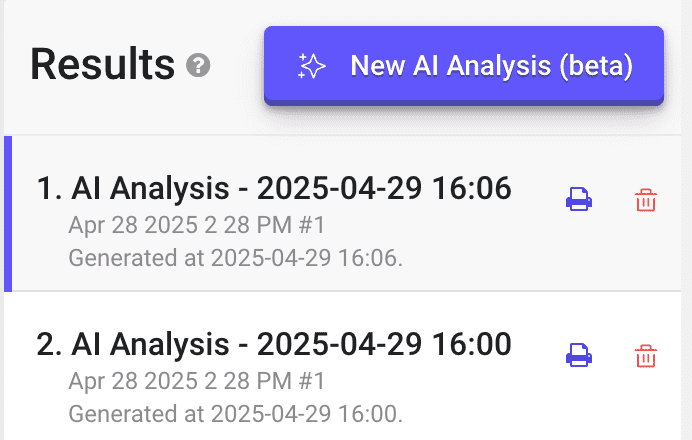The height and width of the screenshot is (440, 692).
Task: Click "Apr 28 2025 2 28 PM #1" under second result
Action: point(196,381)
